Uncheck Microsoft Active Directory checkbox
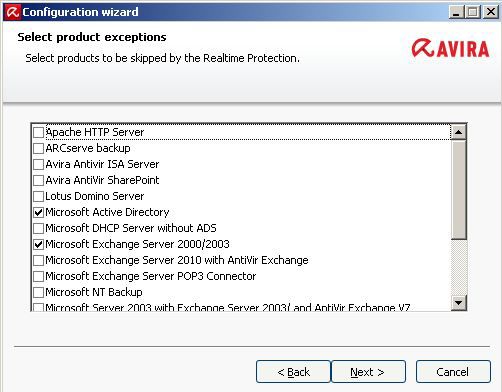The width and height of the screenshot is (502, 392). click(39, 212)
